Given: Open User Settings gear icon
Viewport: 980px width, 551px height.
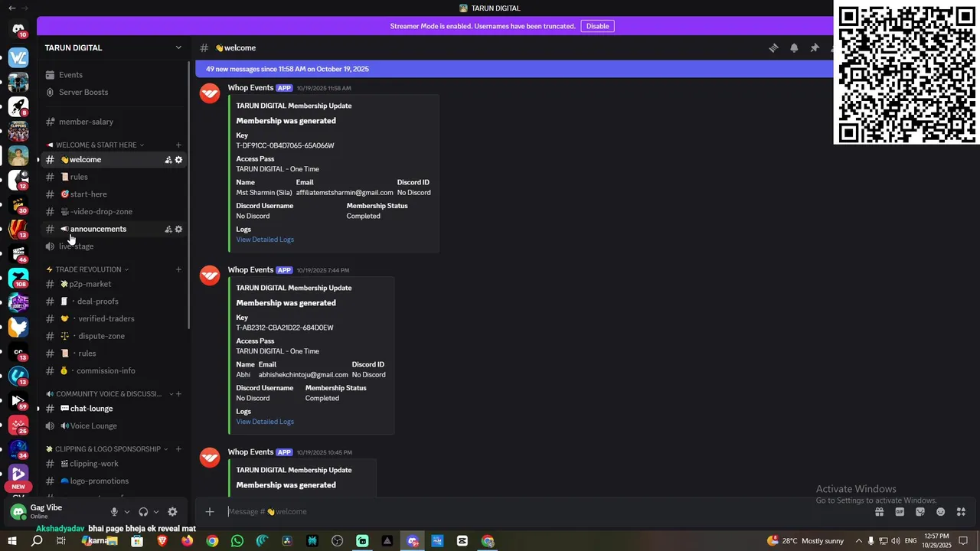Looking at the screenshot, I should click(x=172, y=512).
